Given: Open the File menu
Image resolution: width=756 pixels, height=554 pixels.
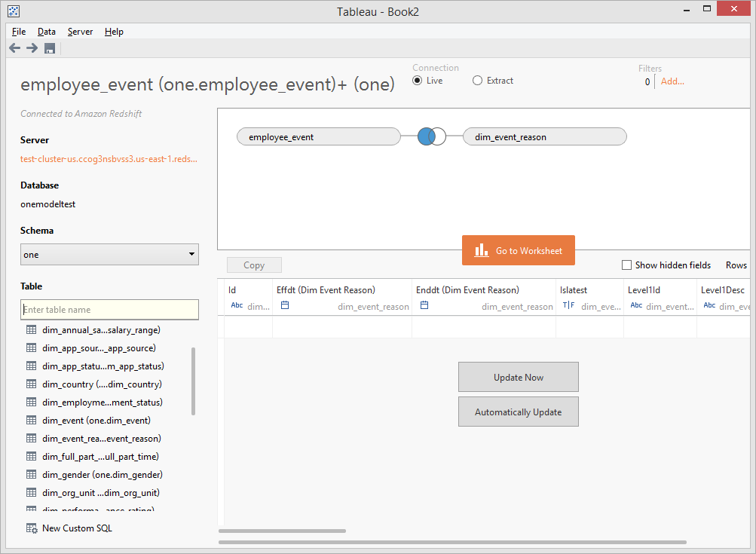Looking at the screenshot, I should (19, 32).
